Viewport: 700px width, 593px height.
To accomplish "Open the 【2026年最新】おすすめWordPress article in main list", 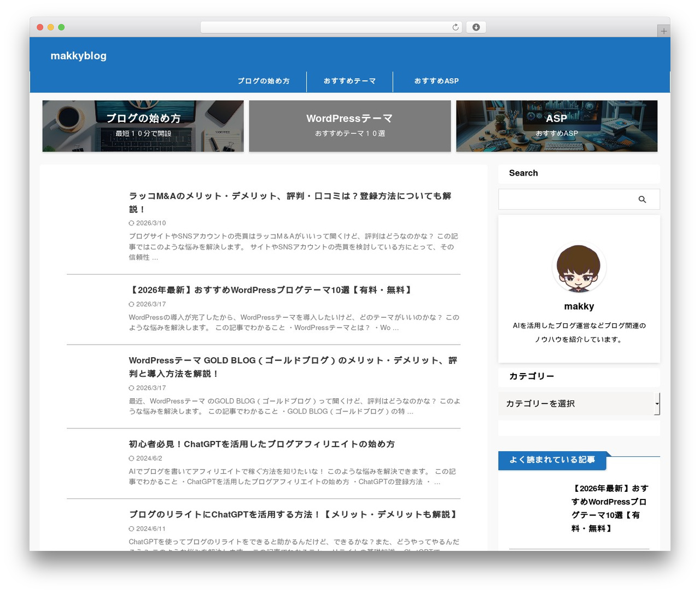I will [x=271, y=290].
